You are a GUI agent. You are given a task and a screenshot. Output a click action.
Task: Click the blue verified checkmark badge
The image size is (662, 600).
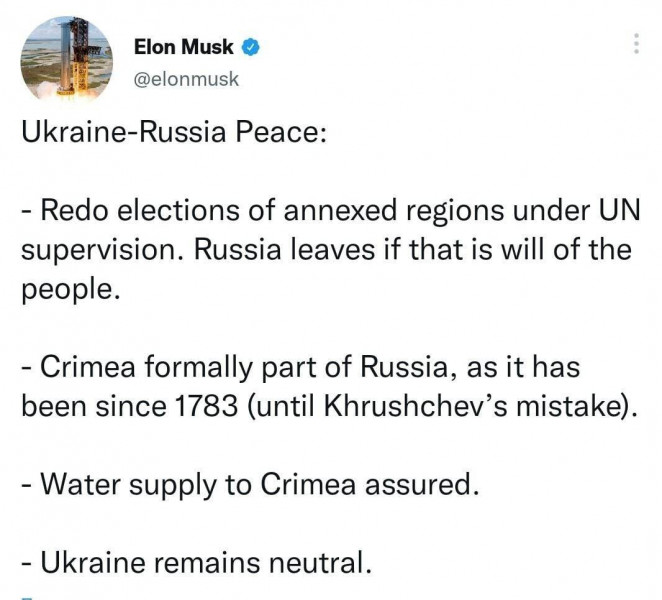(250, 47)
